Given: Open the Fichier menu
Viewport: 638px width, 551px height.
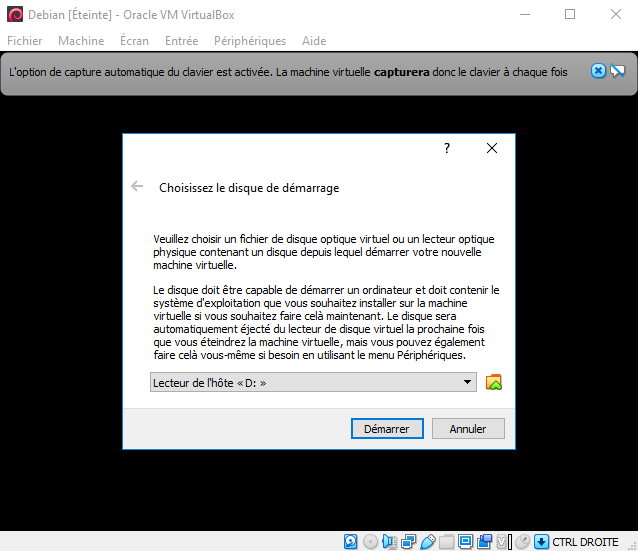Looking at the screenshot, I should tap(25, 41).
